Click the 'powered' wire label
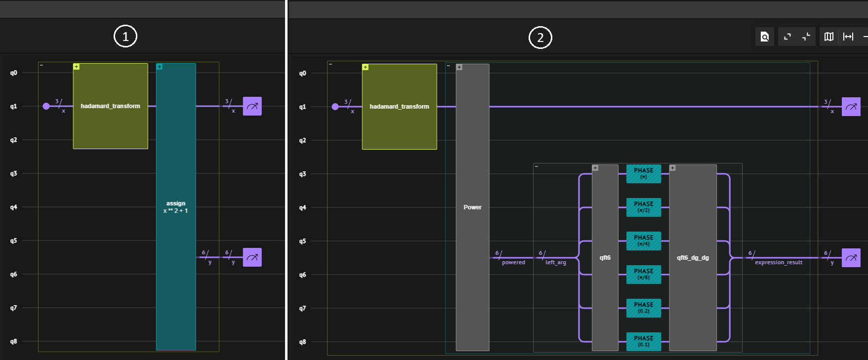 coord(513,262)
